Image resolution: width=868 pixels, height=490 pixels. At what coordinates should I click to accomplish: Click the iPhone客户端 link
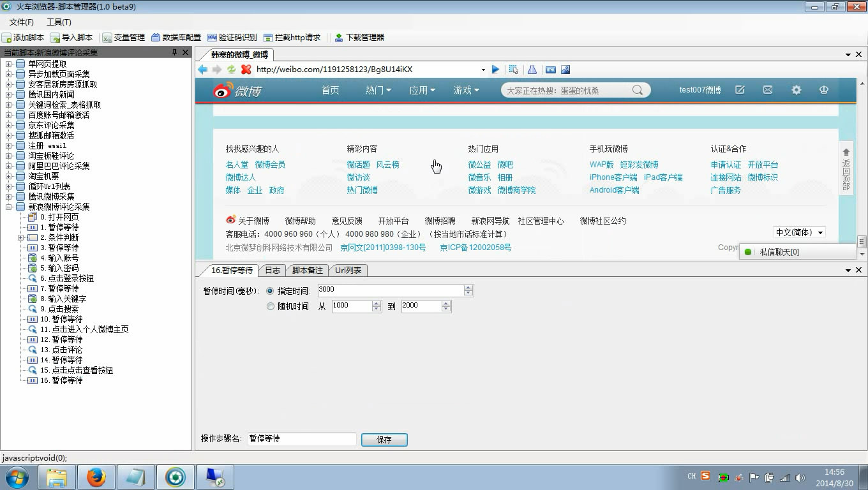613,177
